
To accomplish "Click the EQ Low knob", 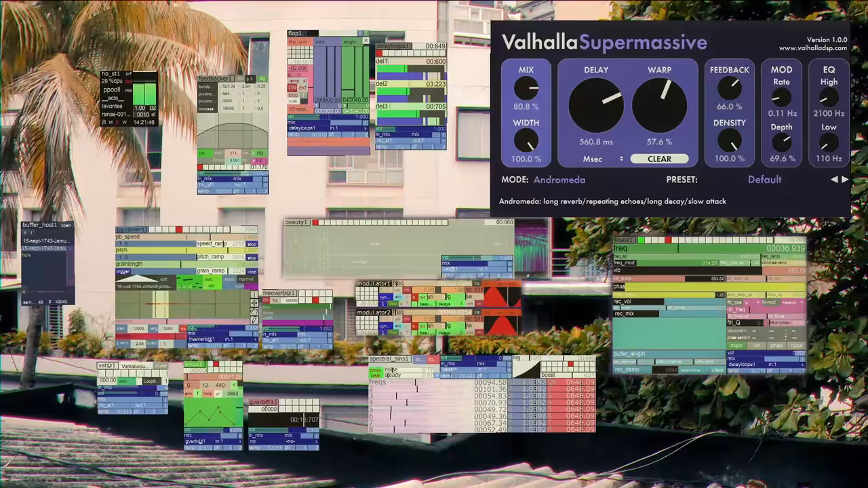I will click(x=829, y=142).
